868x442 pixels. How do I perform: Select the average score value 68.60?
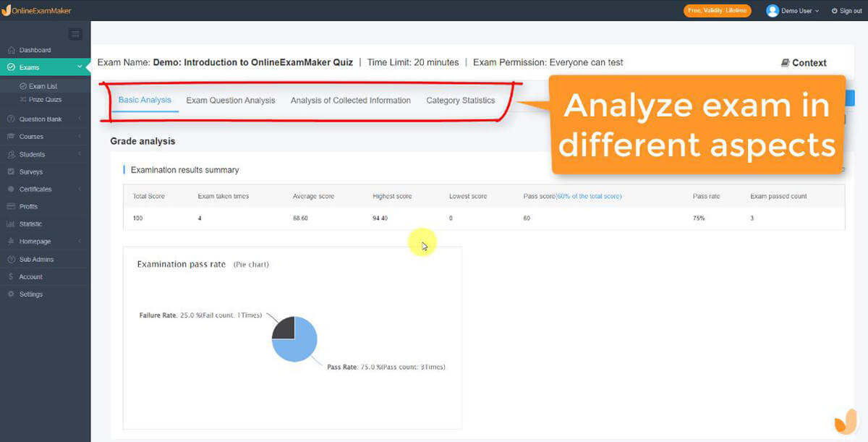coord(300,218)
